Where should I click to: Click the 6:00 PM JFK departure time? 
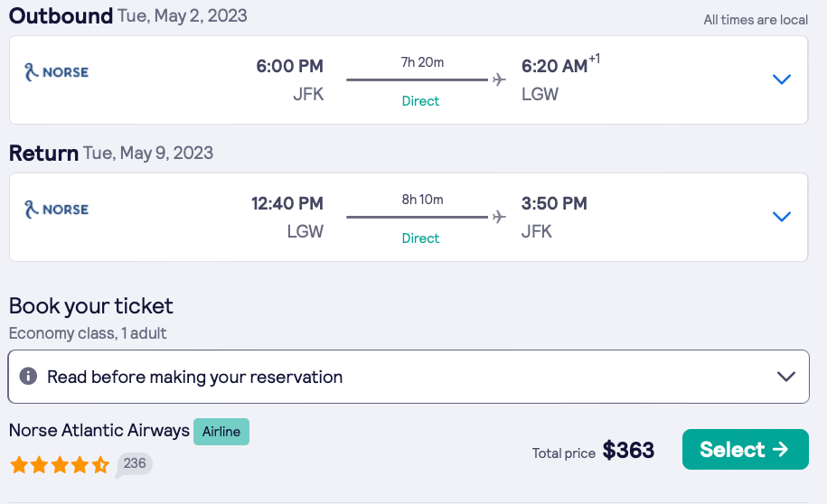coord(289,66)
